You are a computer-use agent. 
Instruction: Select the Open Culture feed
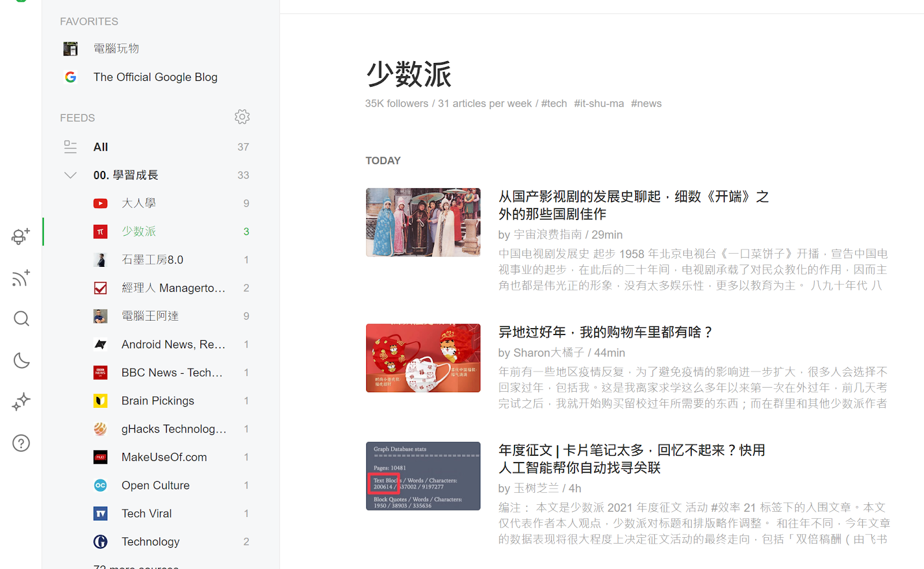(x=156, y=485)
